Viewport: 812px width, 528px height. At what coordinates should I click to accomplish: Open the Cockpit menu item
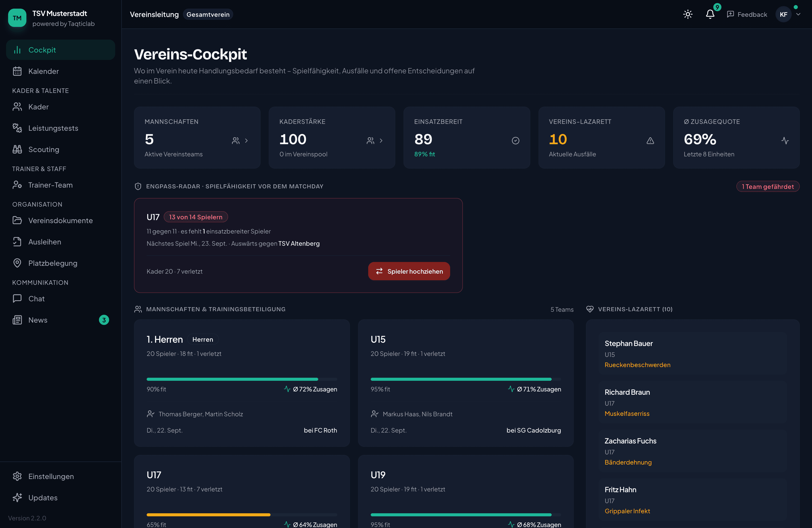(61, 50)
